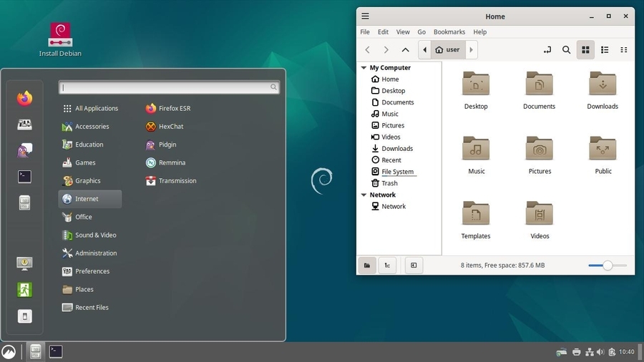644x362 pixels.
Task: Open Pidgin favorite in menu sidebar
Action: tap(24, 150)
